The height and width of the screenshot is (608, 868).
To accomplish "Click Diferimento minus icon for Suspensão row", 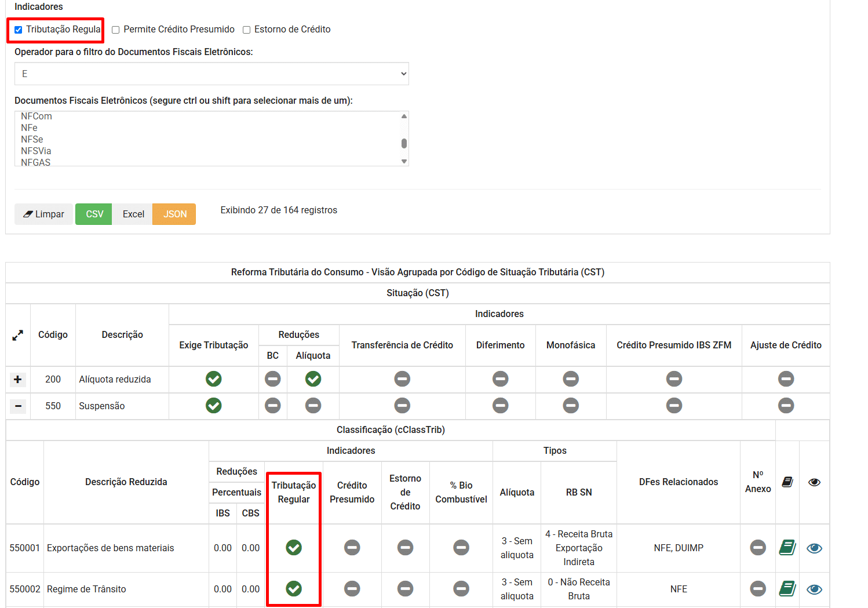I will pyautogui.click(x=501, y=406).
